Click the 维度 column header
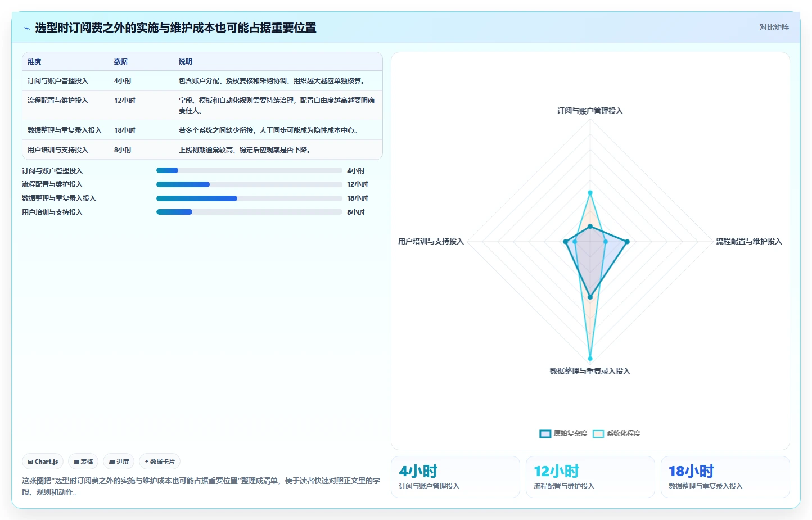812x520 pixels. [x=34, y=62]
